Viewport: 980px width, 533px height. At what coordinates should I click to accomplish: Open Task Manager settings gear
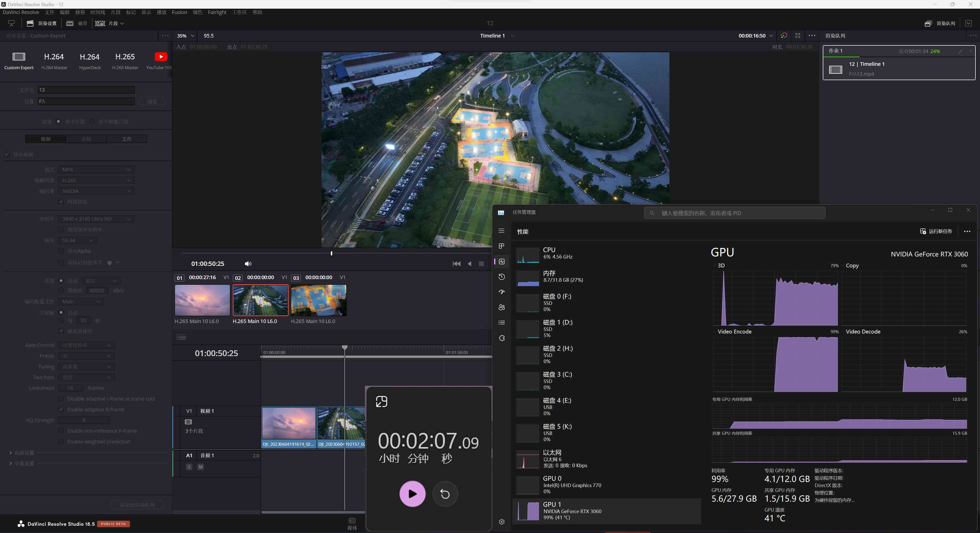coord(501,522)
